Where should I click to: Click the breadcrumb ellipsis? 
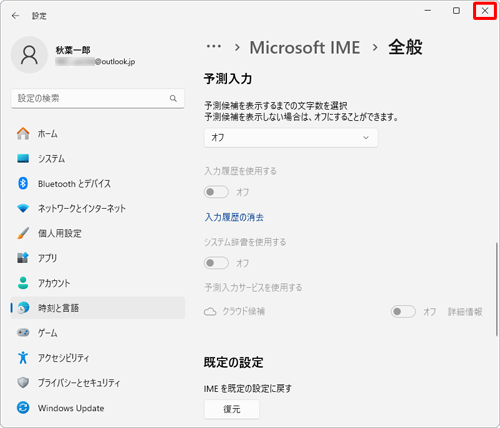214,47
